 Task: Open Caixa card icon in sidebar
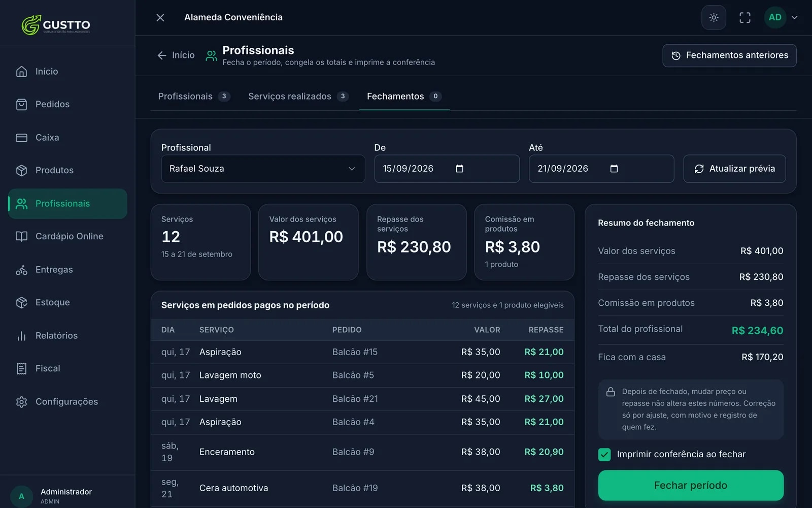[21, 138]
